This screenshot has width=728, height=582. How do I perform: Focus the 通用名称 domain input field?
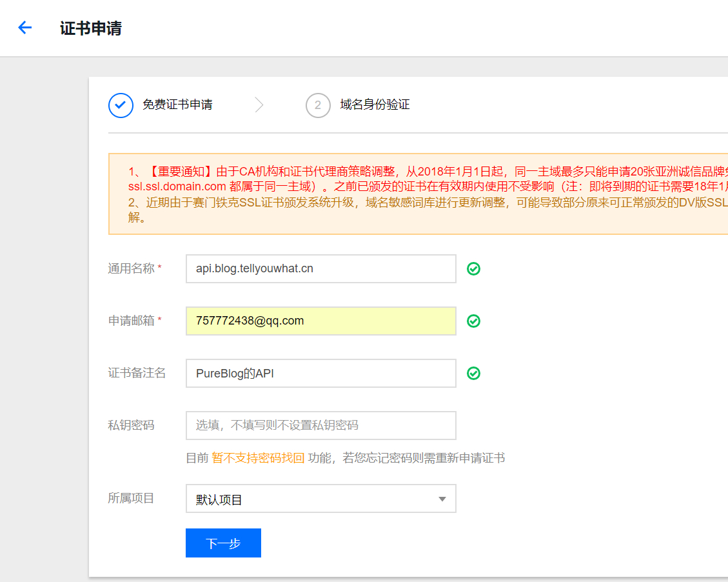(320, 269)
